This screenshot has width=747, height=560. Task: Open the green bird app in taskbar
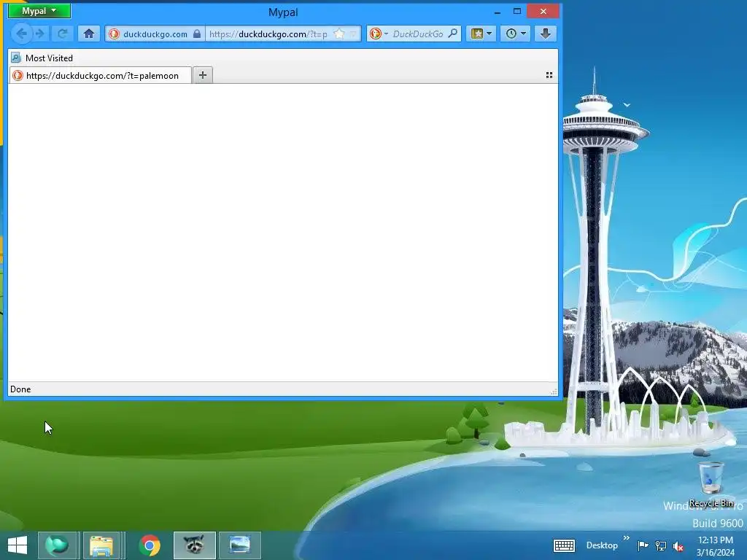tap(57, 545)
